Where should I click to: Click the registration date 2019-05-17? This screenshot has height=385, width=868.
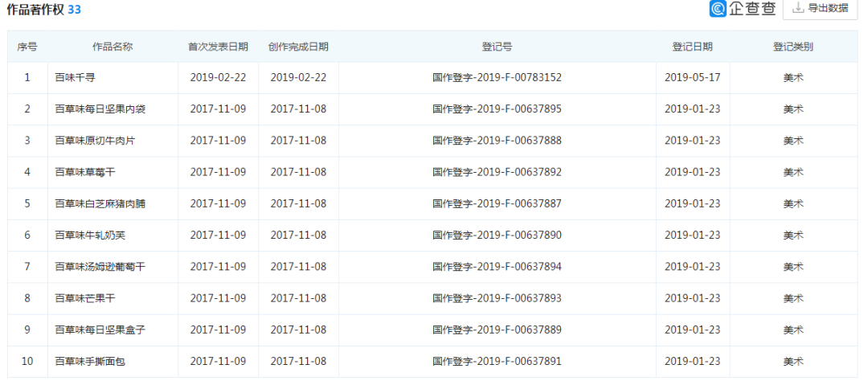tap(693, 77)
